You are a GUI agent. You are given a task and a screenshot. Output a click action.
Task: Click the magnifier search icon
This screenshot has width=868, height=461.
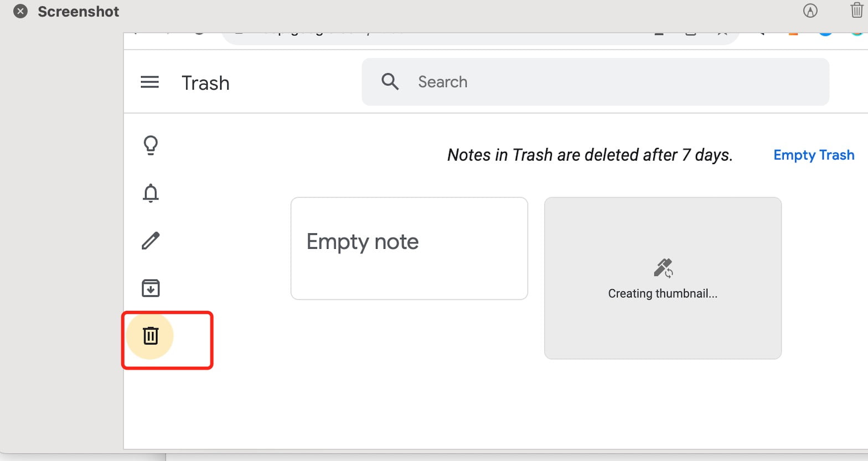pyautogui.click(x=390, y=82)
